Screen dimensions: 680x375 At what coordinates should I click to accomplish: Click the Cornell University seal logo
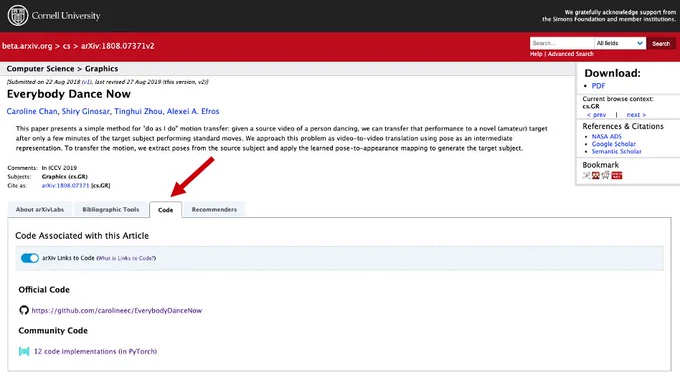[18, 16]
